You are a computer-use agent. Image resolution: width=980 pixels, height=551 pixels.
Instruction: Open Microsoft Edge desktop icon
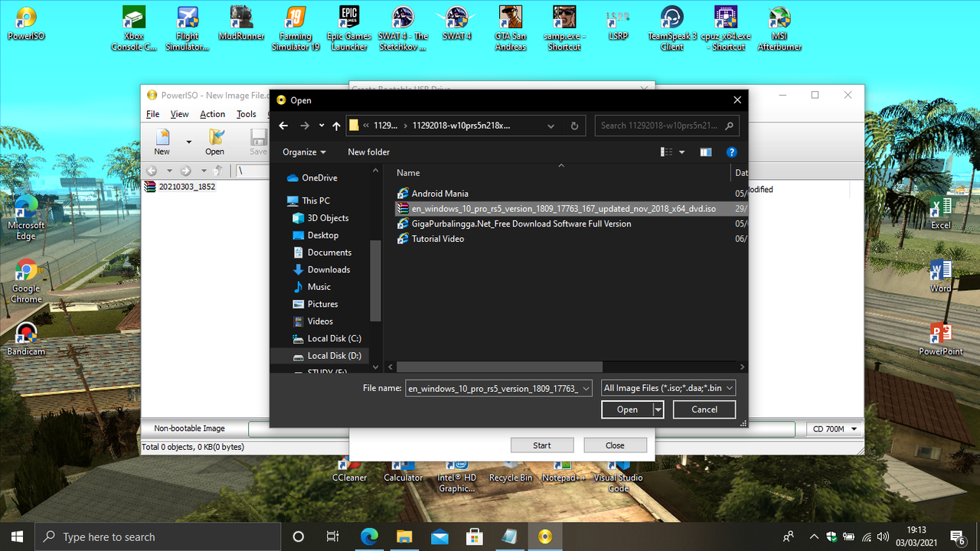coord(26,218)
